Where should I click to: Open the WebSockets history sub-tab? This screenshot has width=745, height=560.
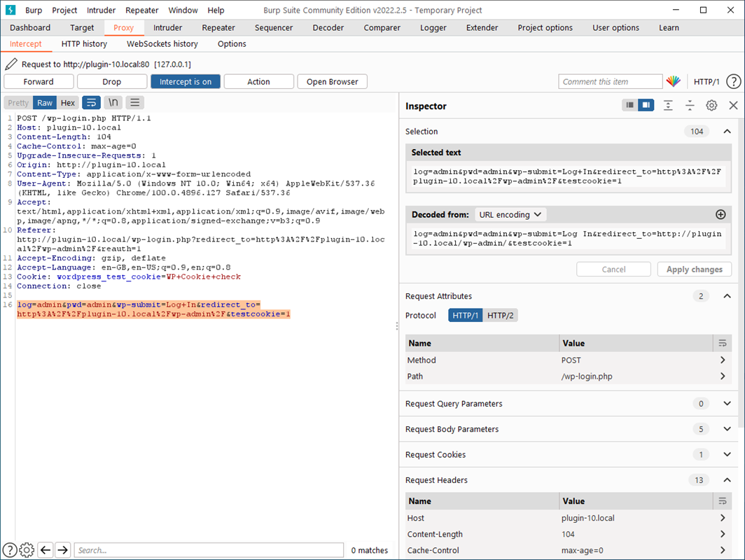(162, 43)
